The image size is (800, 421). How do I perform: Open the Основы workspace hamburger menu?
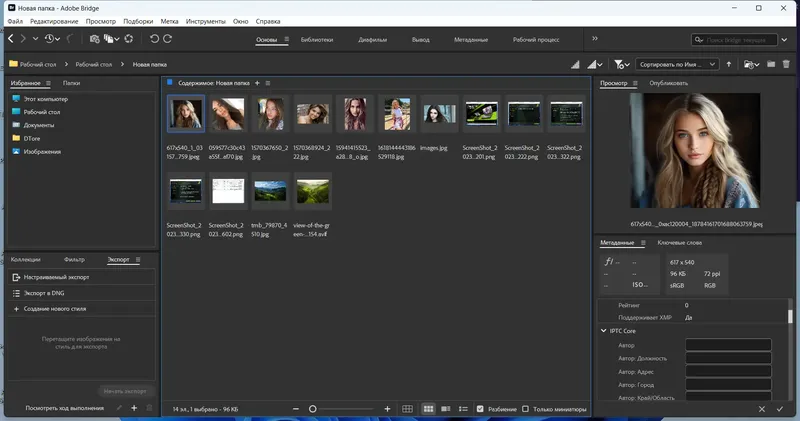[287, 39]
